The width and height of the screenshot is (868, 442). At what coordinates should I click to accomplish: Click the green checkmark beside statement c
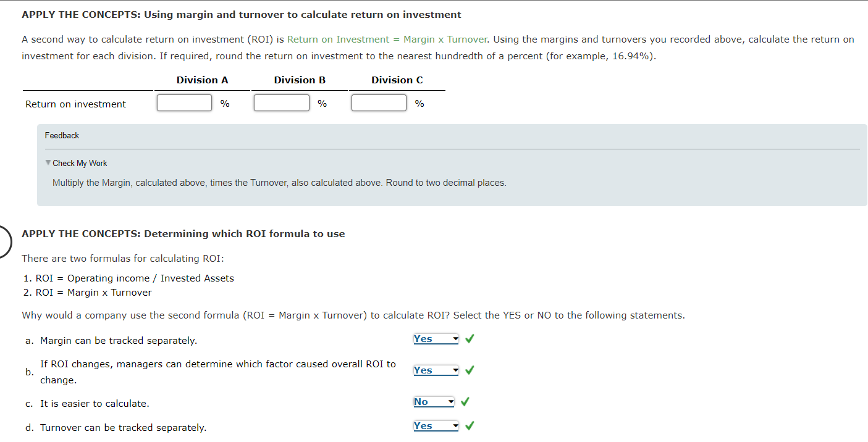click(x=466, y=401)
